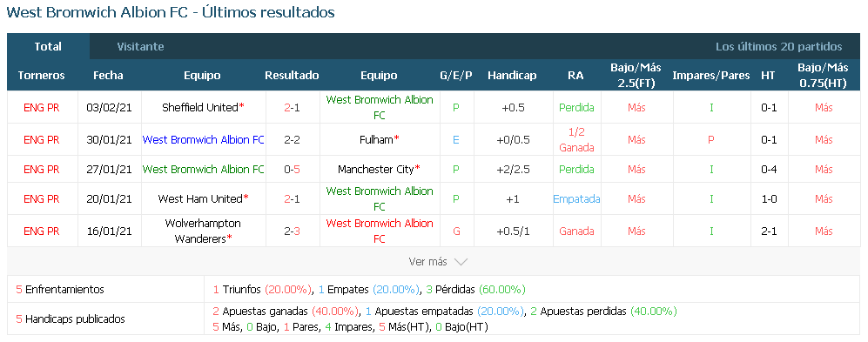Screen dimensions: 868x342
Task: Click the ENG PR label for 16/01/21
Action: pyautogui.click(x=42, y=231)
